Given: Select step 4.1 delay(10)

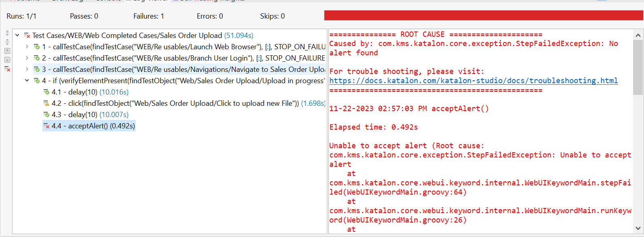Looking at the screenshot, I should point(90,92).
